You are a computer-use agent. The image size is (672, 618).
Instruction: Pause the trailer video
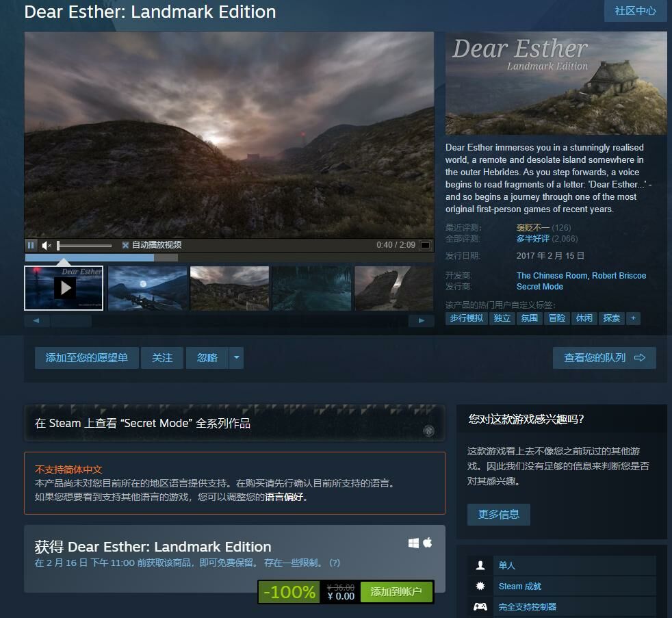[x=31, y=245]
